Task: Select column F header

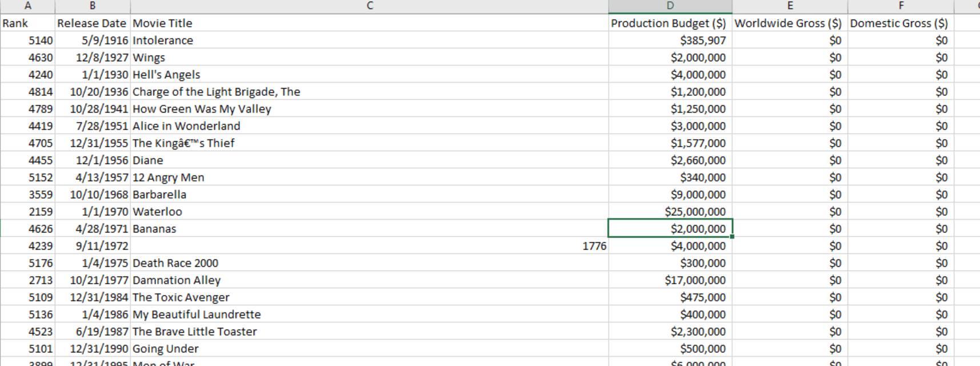Action: click(x=901, y=6)
